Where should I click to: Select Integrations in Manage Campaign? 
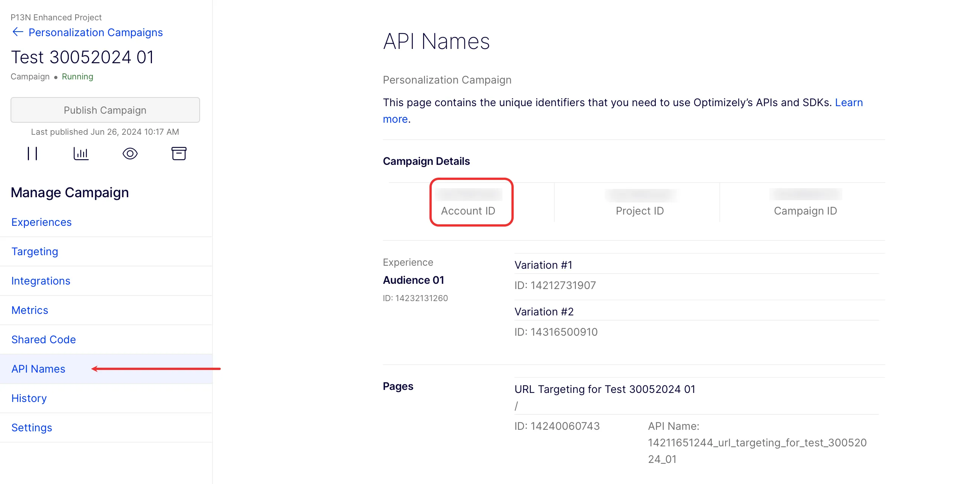[41, 281]
